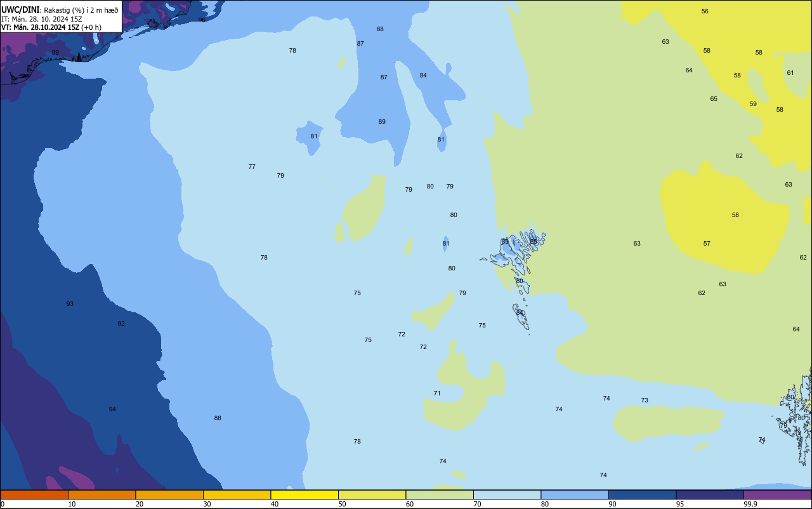
Task: Click the map value '56' in the yellow area
Action: coord(705,11)
